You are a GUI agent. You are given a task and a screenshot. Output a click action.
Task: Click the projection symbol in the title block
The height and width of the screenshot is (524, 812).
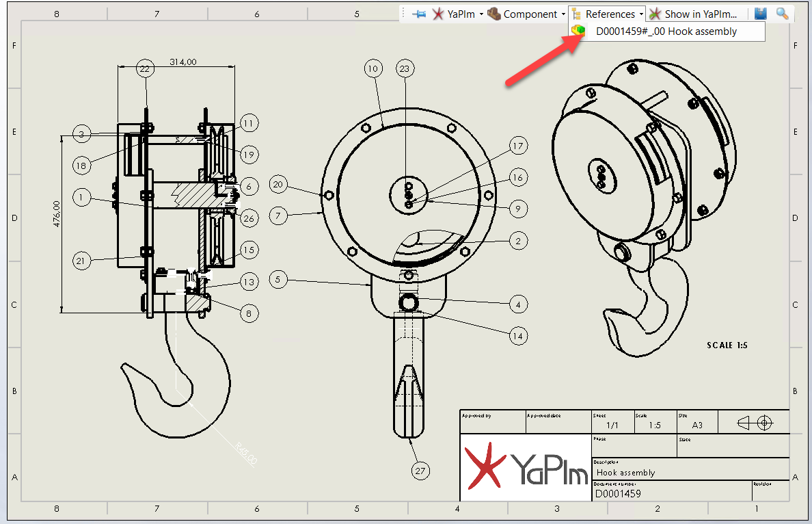coord(755,423)
